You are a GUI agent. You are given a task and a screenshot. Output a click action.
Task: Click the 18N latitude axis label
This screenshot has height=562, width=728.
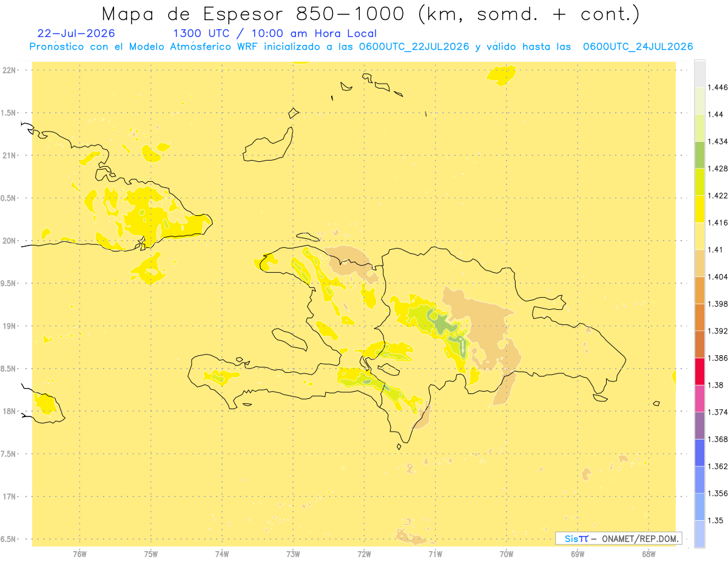10,411
